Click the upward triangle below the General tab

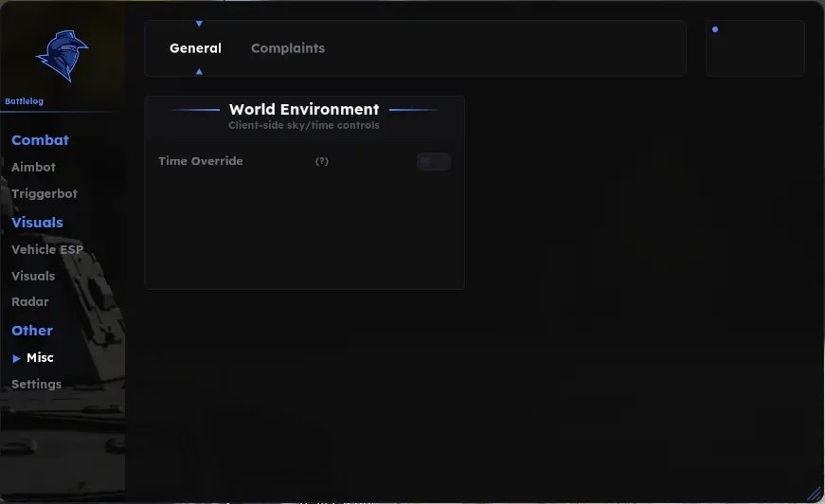tap(199, 72)
